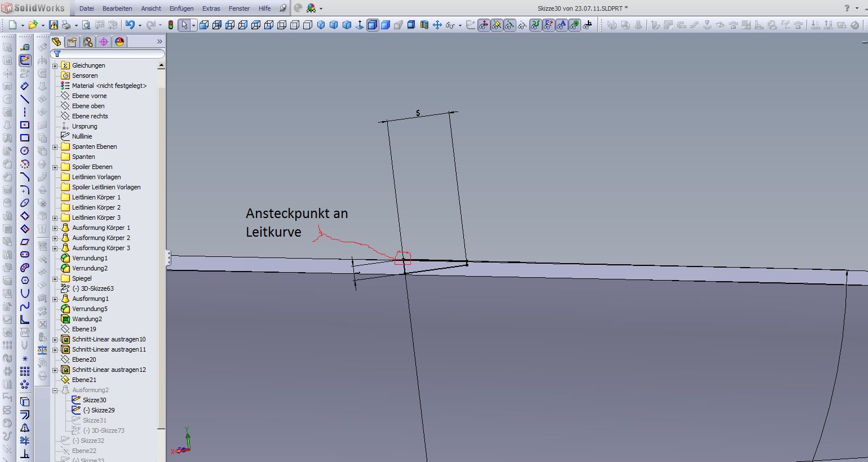Select Skizze30 in the feature tree
The image size is (868, 462).
coord(94,400)
